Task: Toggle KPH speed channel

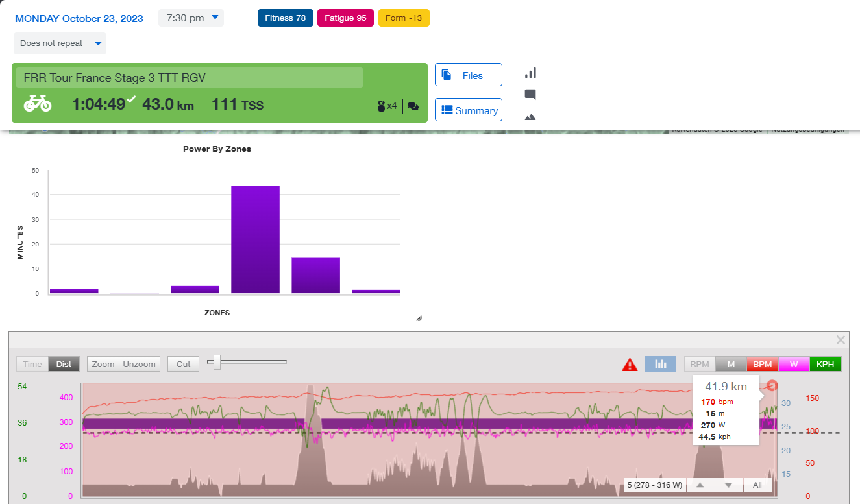Action: (825, 364)
